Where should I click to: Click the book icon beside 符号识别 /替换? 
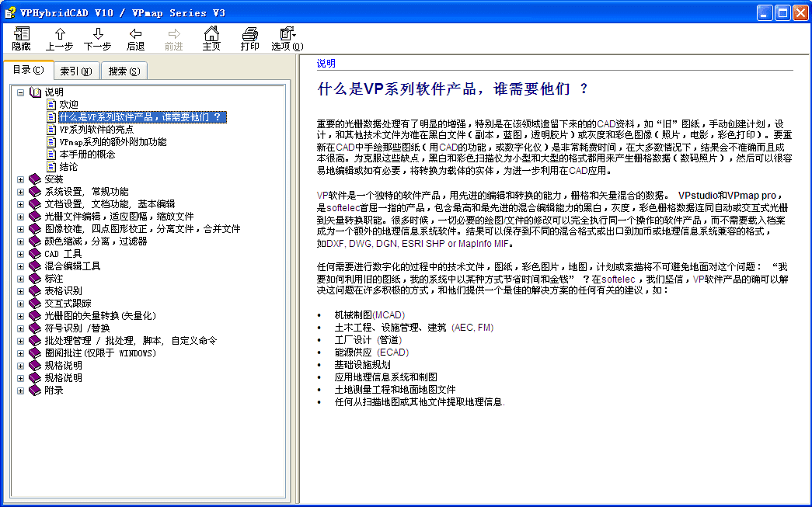[35, 328]
